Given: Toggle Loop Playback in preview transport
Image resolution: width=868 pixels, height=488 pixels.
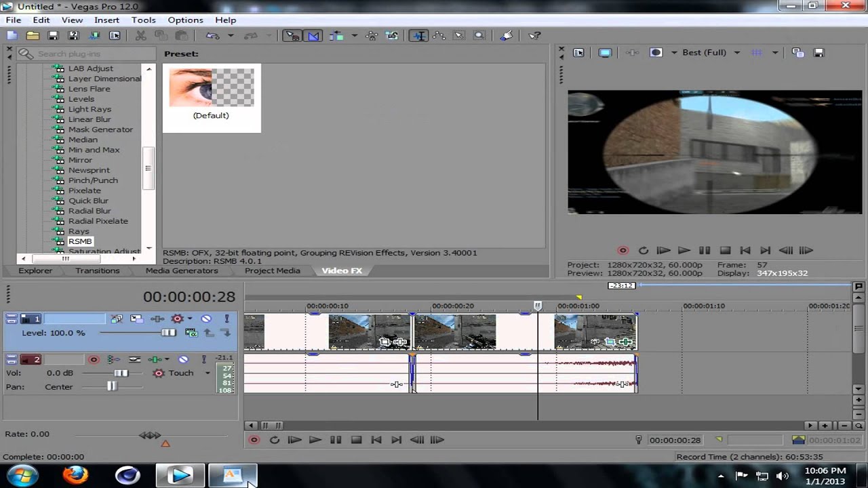Looking at the screenshot, I should pos(644,250).
